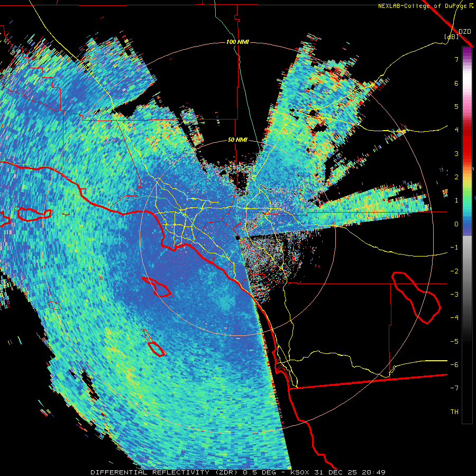Select the 2 value on the dB scale
The height and width of the screenshot is (476, 476).
tap(456, 177)
